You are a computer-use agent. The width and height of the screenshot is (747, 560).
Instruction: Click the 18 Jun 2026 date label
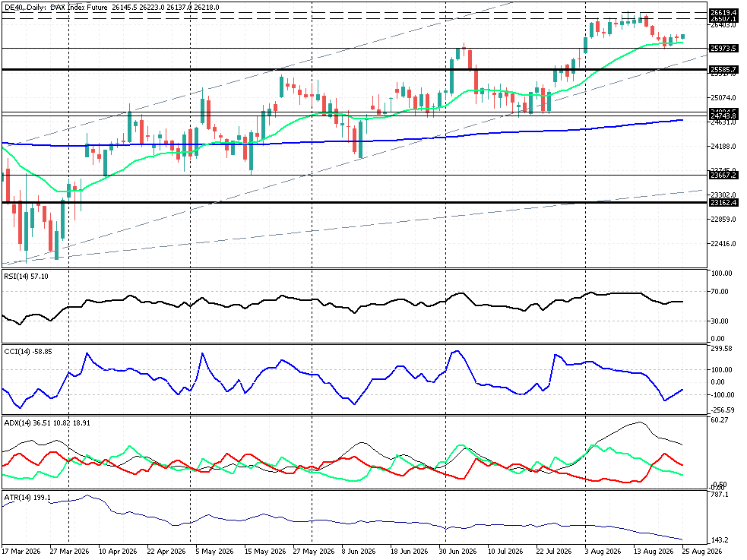click(x=410, y=552)
